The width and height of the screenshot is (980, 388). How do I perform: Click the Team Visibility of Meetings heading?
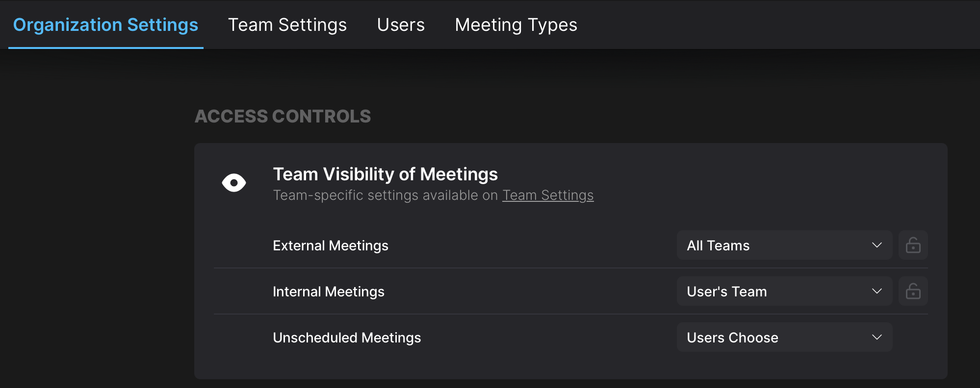(x=385, y=174)
